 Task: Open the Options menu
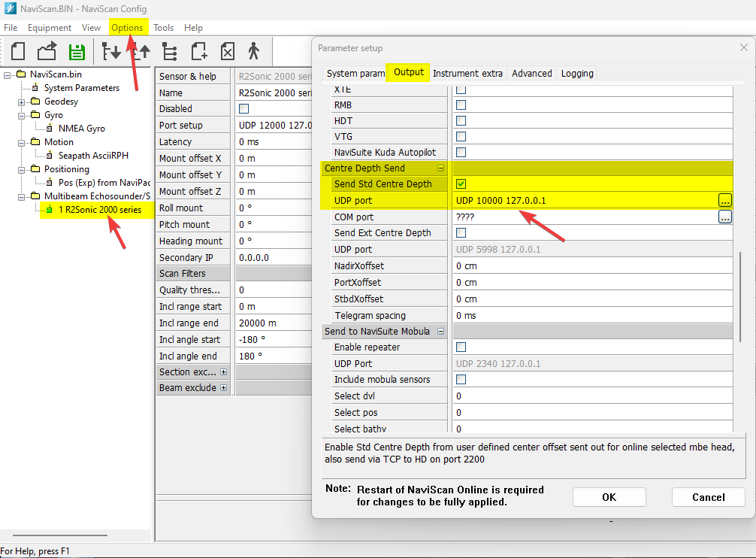[127, 28]
